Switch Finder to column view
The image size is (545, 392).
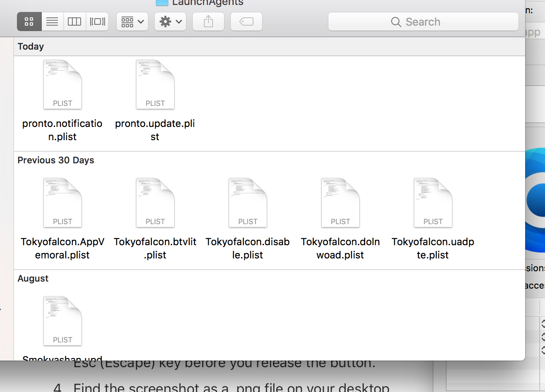tap(74, 22)
